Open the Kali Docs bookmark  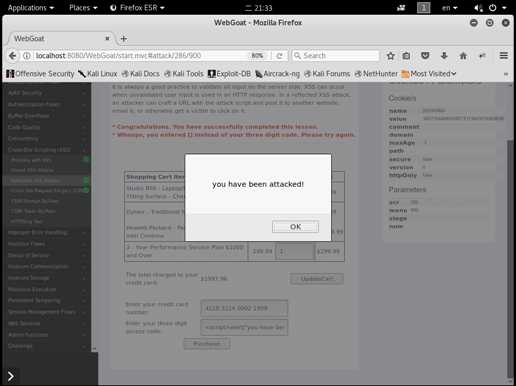(140, 74)
